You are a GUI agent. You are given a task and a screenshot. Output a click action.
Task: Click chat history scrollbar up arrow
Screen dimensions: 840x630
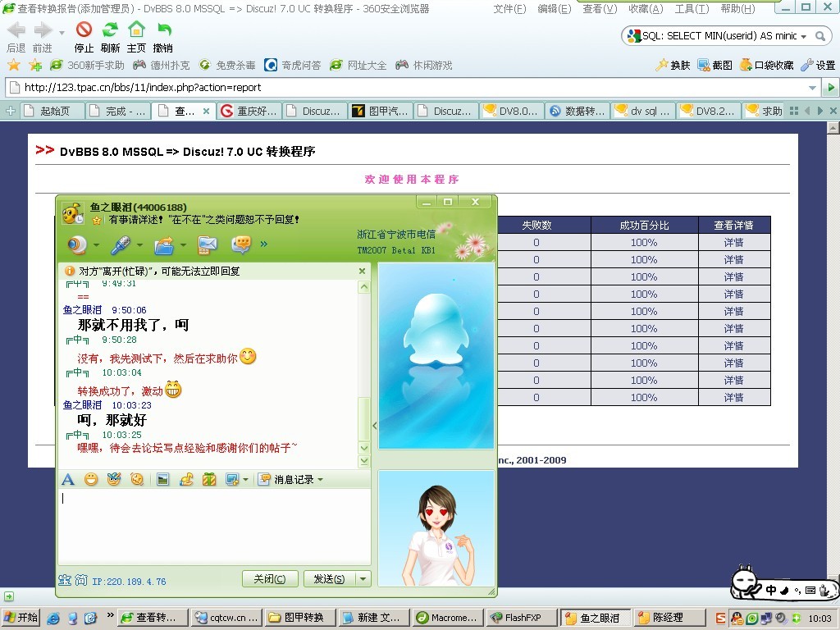[364, 286]
